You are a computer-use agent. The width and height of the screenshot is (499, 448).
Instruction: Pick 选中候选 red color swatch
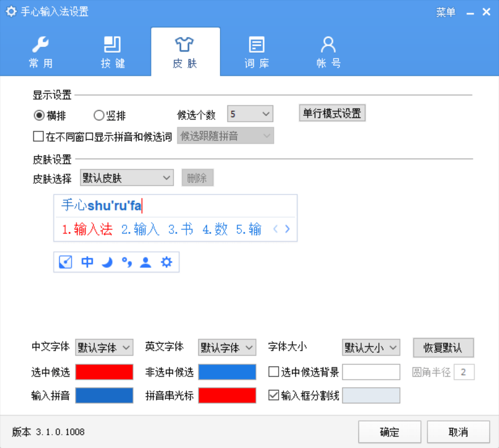[104, 372]
